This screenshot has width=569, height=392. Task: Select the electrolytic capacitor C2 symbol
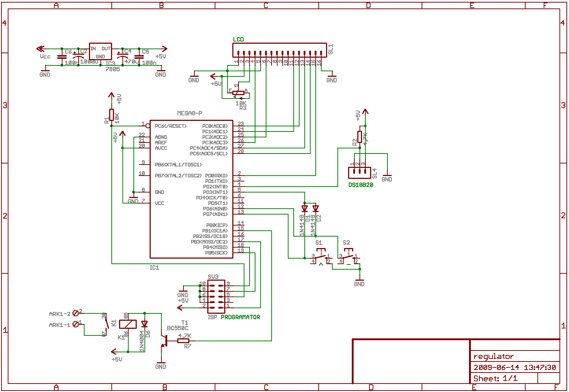click(78, 55)
